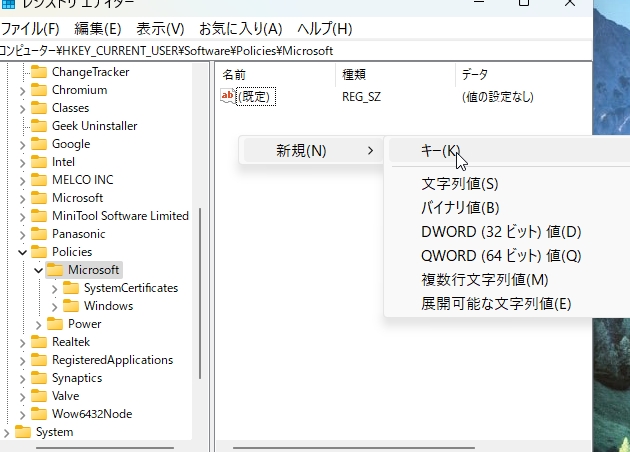This screenshot has height=452, width=630.
Task: Open the 表示(V) menu
Action: (x=160, y=29)
